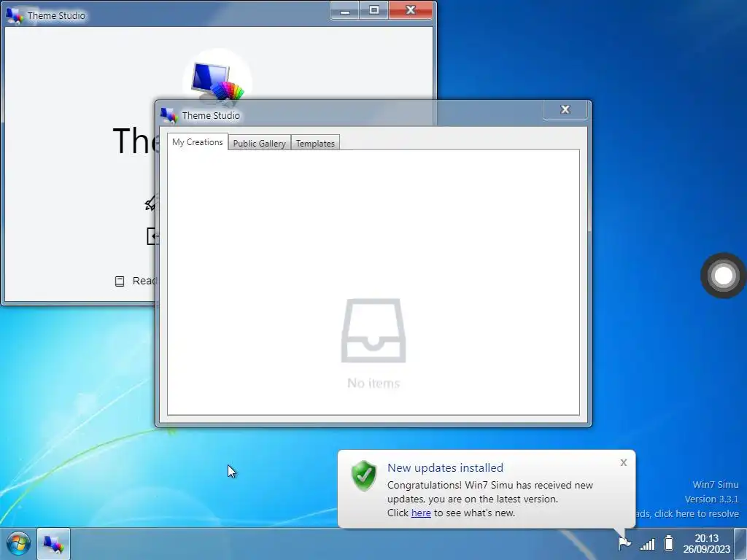Click the 'here' link in update notification
This screenshot has width=747, height=560.
[x=421, y=513]
